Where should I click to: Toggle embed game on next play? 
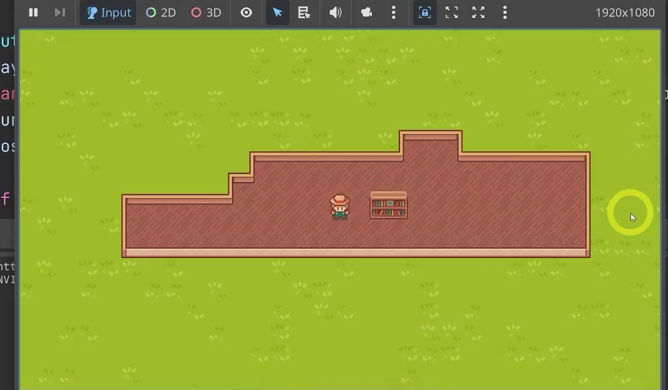click(x=425, y=12)
